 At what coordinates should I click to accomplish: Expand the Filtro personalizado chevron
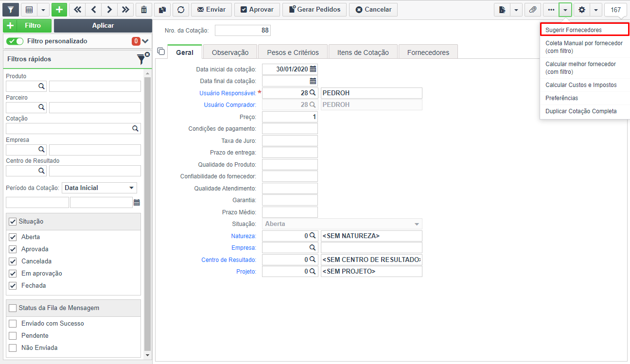[145, 41]
